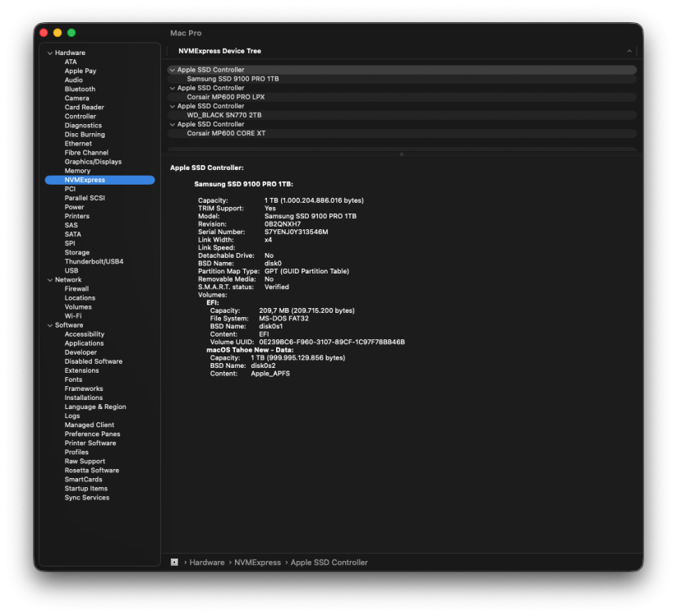This screenshot has width=677, height=616.
Task: Select PCI in the sidebar
Action: coord(70,189)
